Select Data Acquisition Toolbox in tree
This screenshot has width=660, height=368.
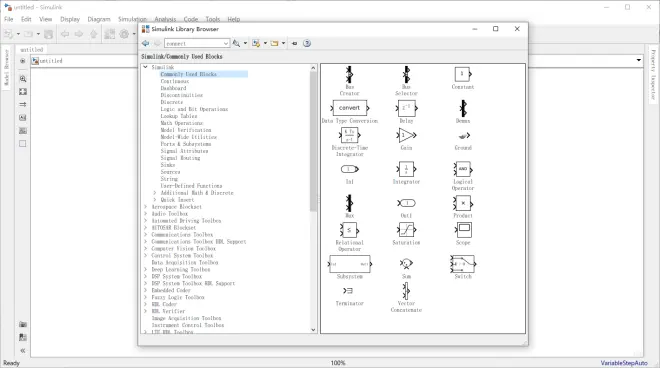[185, 263]
